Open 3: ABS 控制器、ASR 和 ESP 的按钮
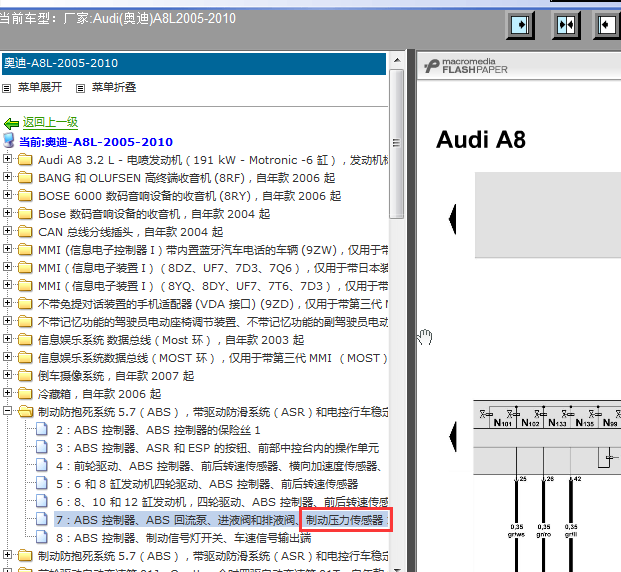 tap(217, 448)
